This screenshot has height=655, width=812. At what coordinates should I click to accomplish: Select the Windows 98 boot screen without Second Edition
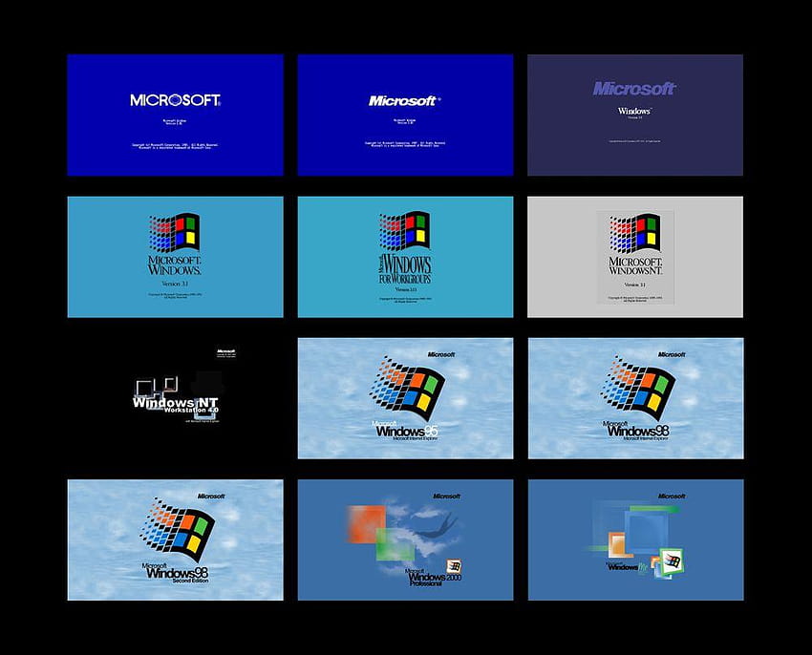click(x=636, y=398)
